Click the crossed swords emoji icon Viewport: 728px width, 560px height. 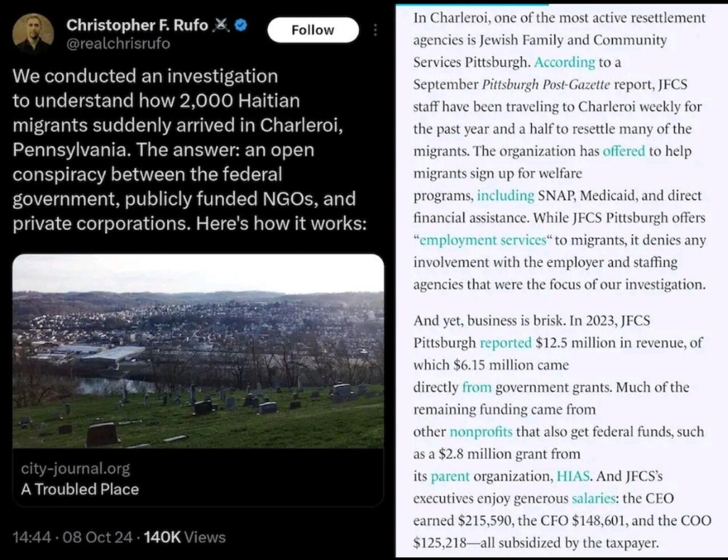(x=223, y=26)
